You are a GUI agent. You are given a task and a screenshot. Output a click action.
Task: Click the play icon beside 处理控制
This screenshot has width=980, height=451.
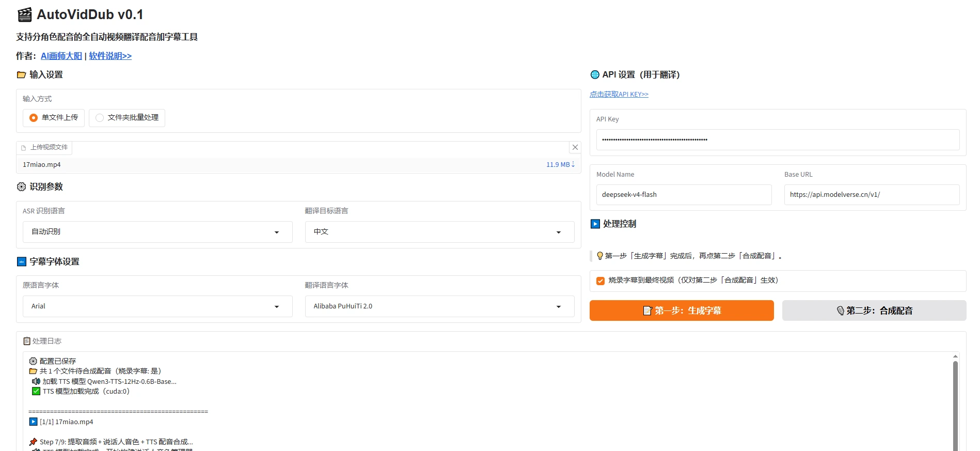595,224
